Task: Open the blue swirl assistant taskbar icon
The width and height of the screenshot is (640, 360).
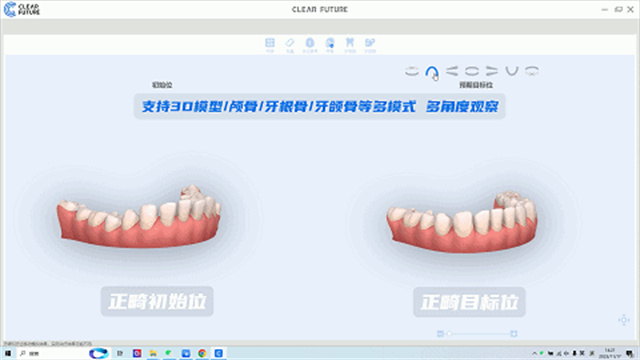Action: (99, 353)
